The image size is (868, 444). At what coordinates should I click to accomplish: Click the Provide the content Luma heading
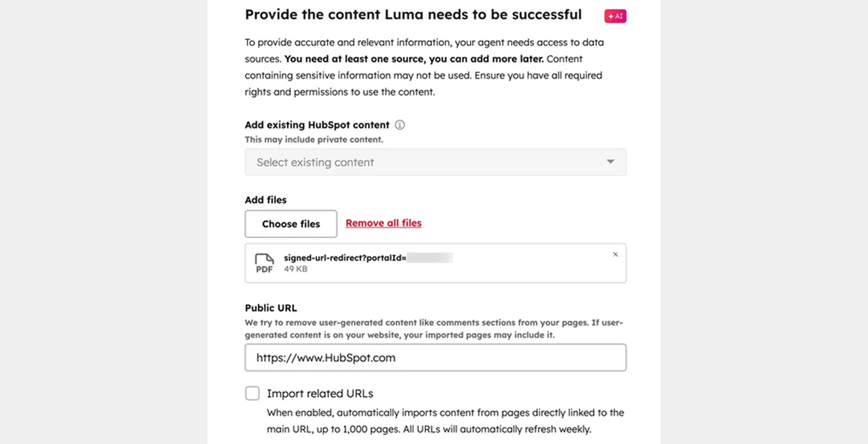[x=413, y=14]
